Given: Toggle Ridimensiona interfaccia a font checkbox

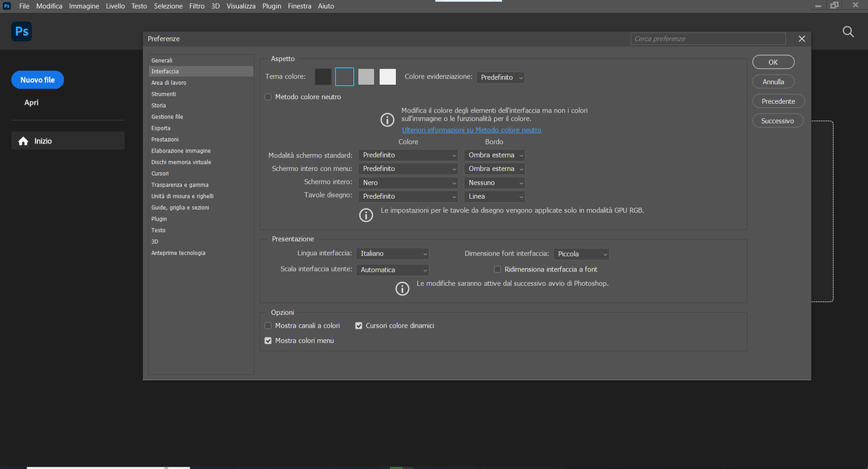Looking at the screenshot, I should (497, 269).
